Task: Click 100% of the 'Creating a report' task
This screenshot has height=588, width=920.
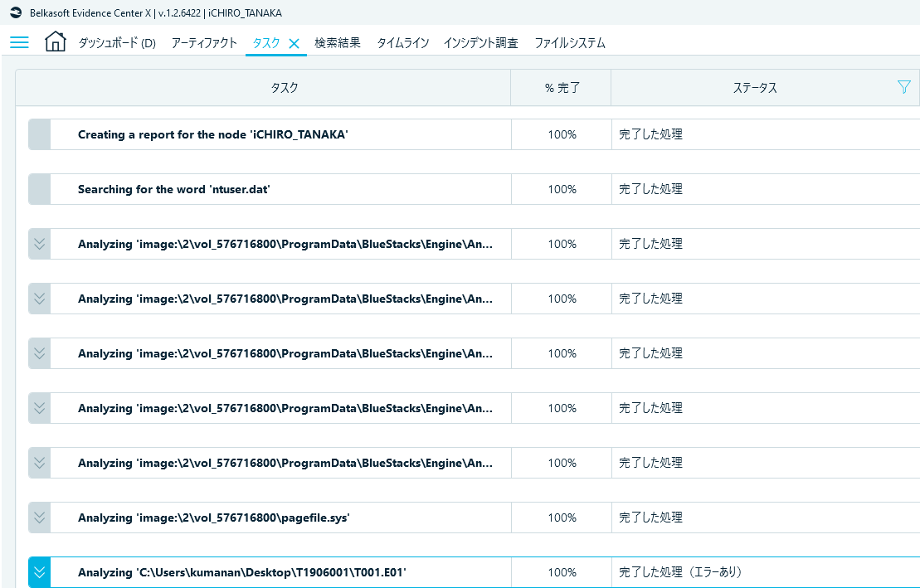Action: point(562,134)
